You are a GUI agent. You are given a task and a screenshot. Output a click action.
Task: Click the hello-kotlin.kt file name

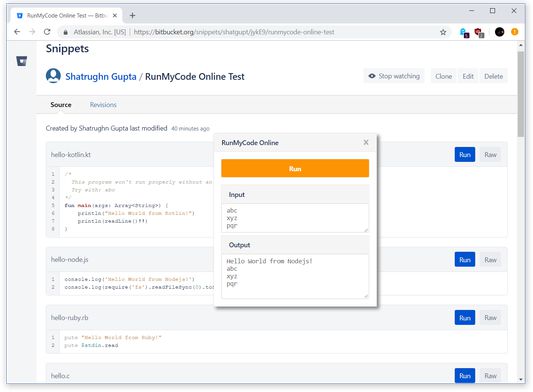[71, 155]
